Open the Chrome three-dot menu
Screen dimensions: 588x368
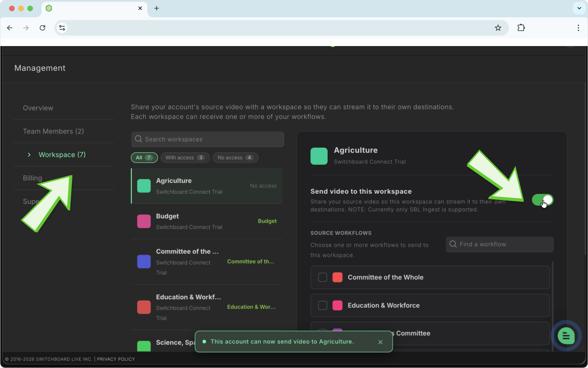[x=578, y=28]
